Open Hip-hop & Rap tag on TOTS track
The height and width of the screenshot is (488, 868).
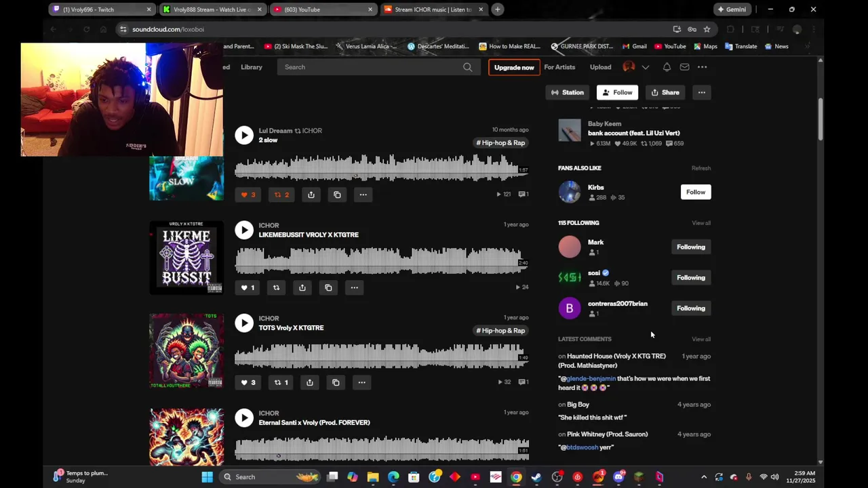[x=500, y=331]
